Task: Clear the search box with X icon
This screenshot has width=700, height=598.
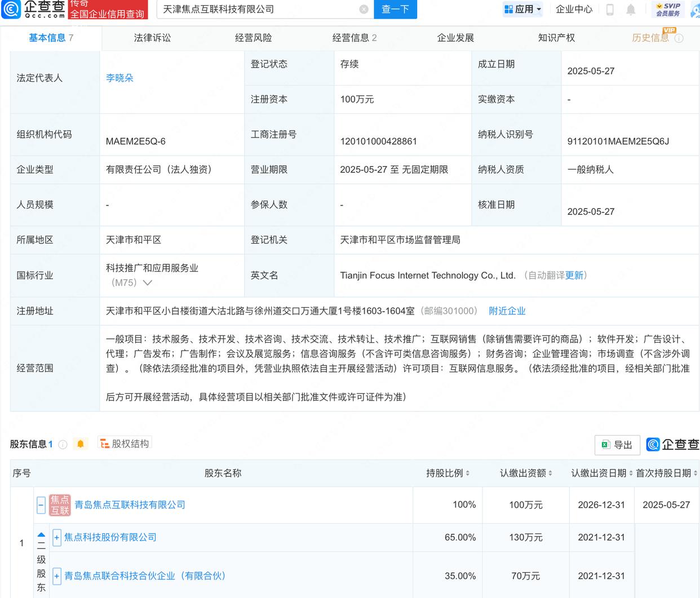Action: point(364,9)
